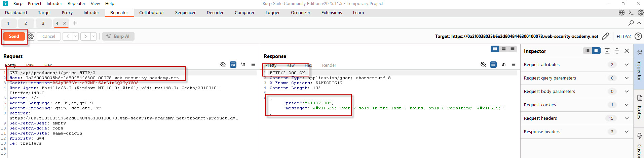Viewport: 644px width, 158px height.
Task: Switch to Decoder tool tab
Action: (215, 12)
